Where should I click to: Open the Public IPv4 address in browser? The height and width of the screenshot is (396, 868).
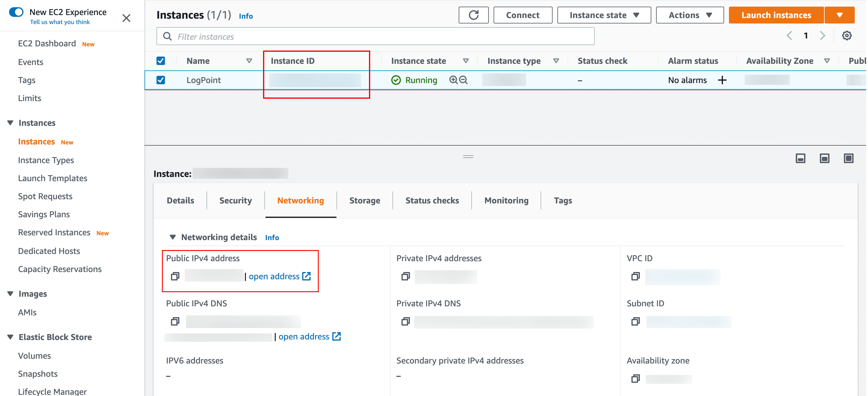(x=274, y=276)
